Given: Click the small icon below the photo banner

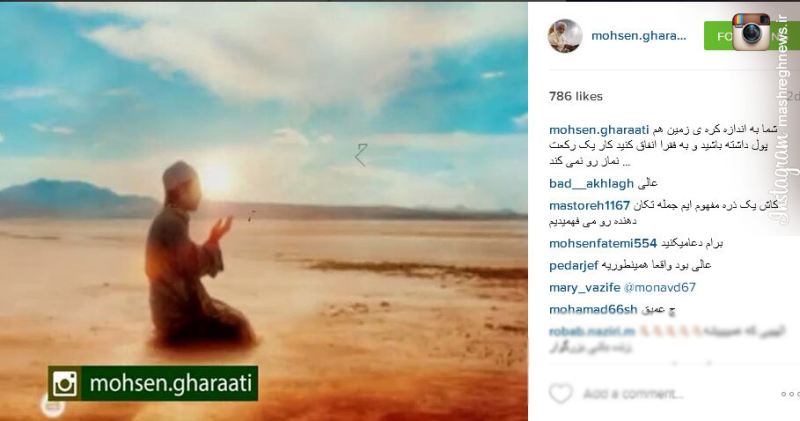Looking at the screenshot, I should (x=53, y=407).
